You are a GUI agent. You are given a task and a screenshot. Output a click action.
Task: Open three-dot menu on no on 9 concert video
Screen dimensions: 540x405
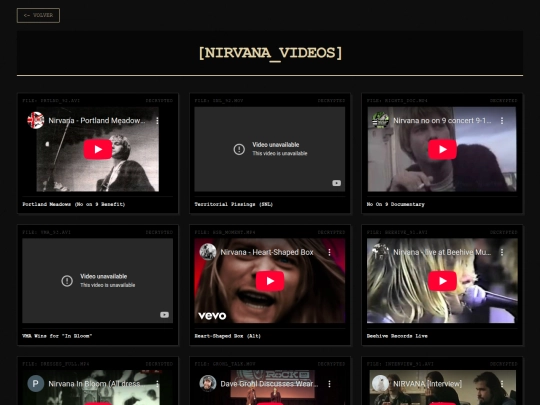[502, 121]
